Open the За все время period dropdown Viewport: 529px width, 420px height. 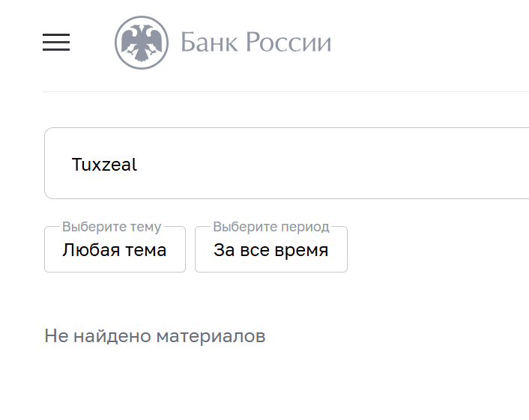[270, 250]
